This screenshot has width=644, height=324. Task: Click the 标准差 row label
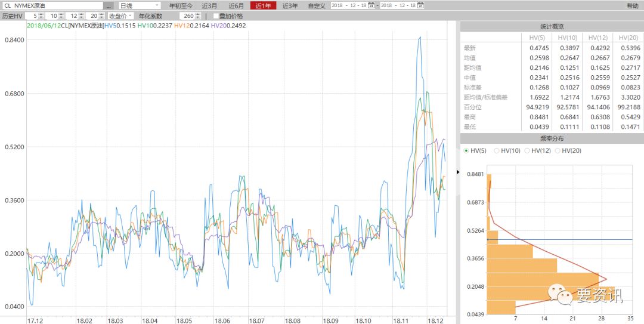tap(472, 88)
